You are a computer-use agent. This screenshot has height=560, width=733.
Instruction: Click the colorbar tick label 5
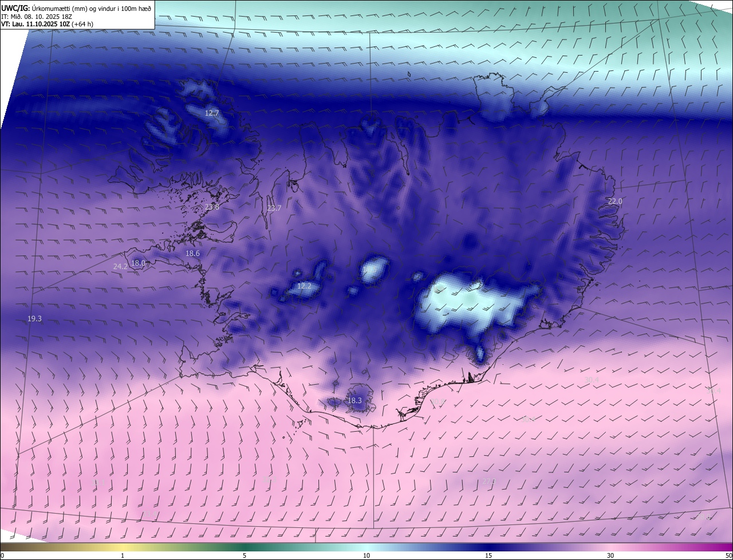coord(245,555)
